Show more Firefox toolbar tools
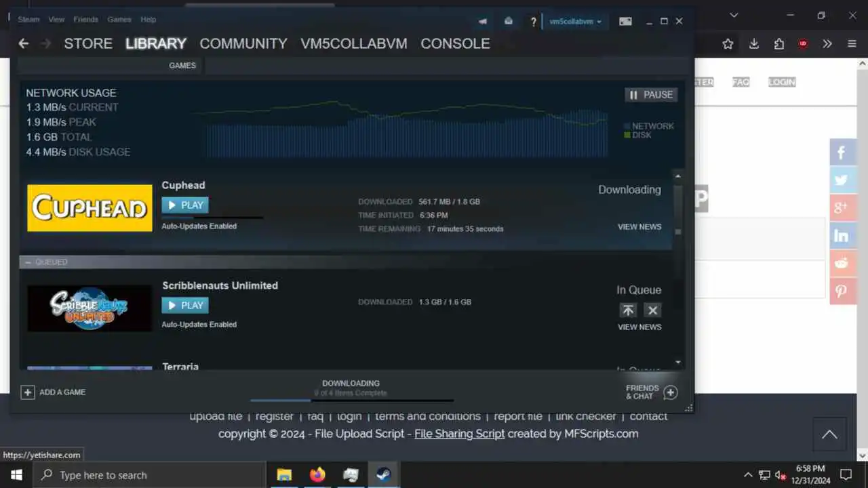 [827, 44]
